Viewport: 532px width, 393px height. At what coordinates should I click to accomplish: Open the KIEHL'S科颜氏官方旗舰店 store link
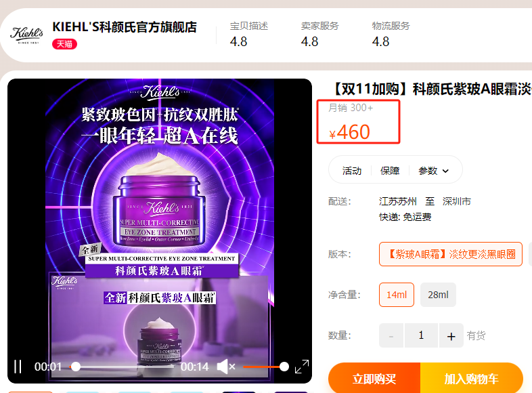pos(125,27)
